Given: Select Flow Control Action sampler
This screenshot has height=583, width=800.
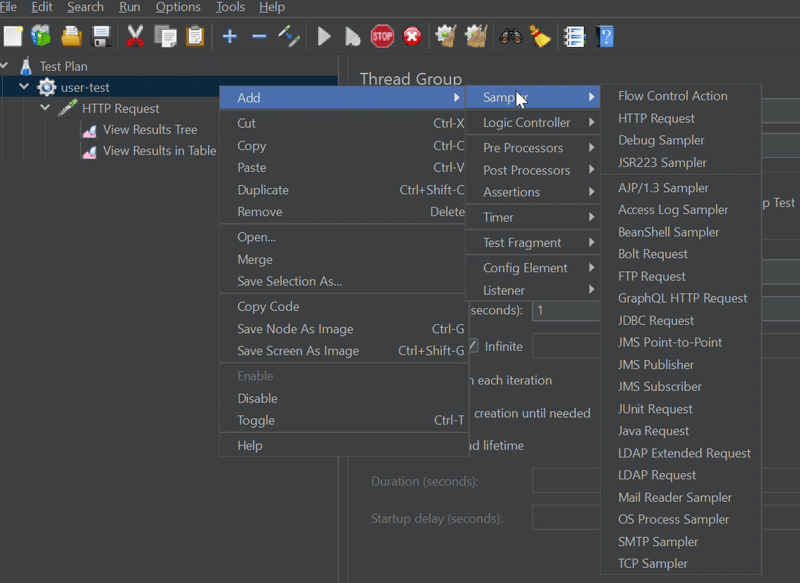Looking at the screenshot, I should [x=681, y=96].
